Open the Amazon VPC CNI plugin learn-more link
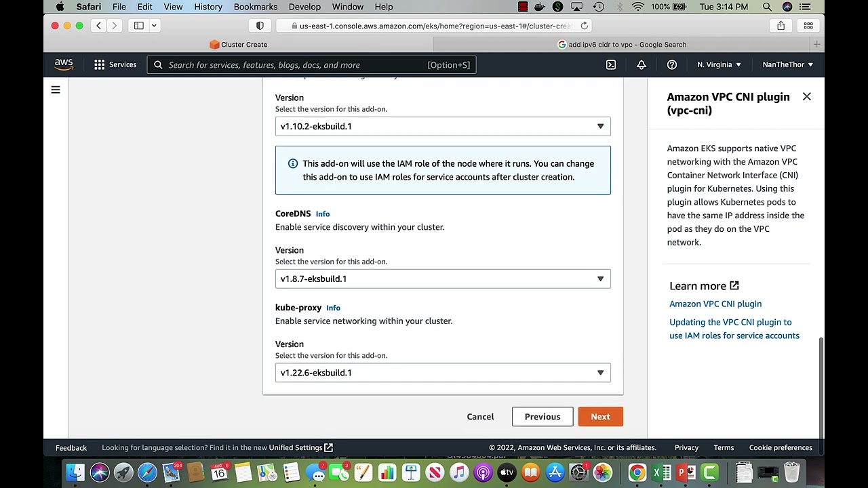Viewport: 868px width, 488px height. (x=715, y=304)
